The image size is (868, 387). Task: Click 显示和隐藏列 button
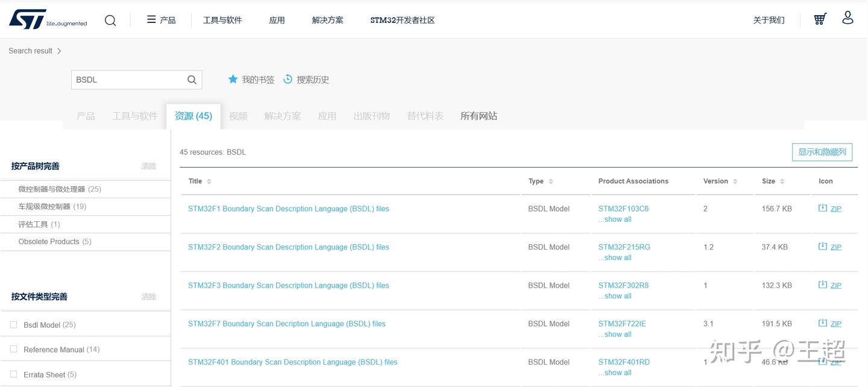822,152
